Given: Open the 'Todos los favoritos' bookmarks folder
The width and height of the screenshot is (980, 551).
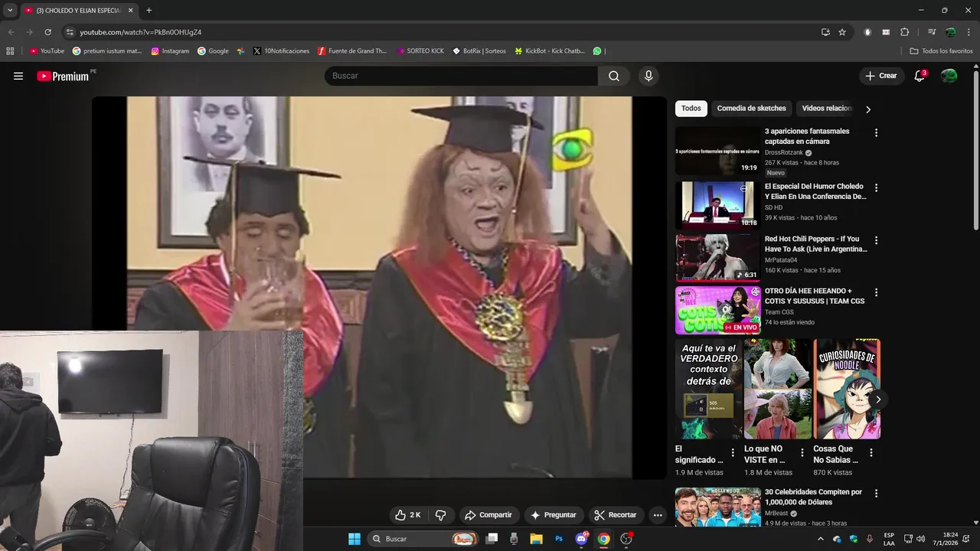Looking at the screenshot, I should click(x=941, y=51).
